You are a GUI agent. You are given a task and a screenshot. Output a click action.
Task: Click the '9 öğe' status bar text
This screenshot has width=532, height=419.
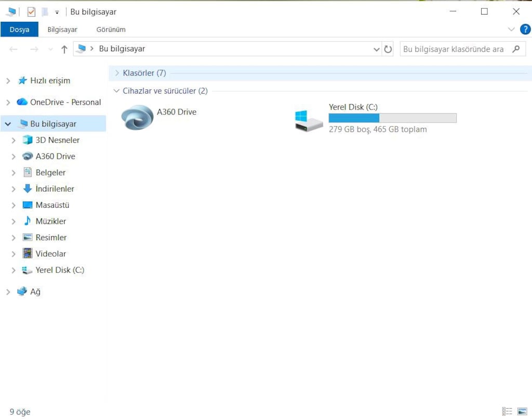20,412
